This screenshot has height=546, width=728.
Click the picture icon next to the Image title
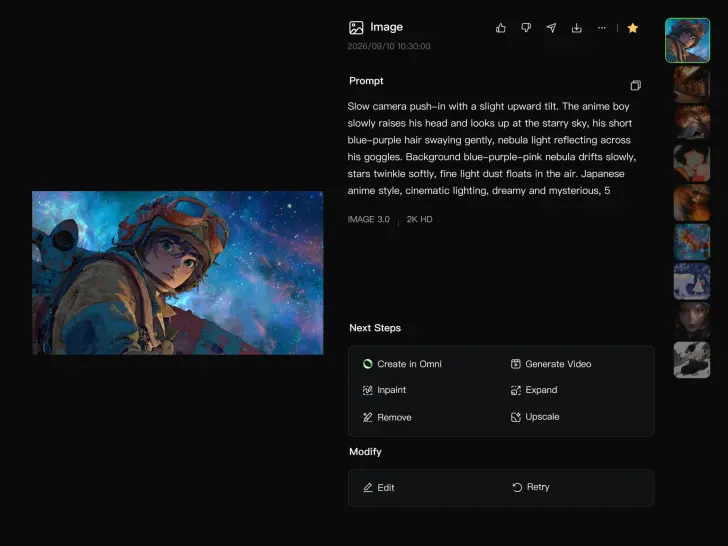tap(356, 28)
